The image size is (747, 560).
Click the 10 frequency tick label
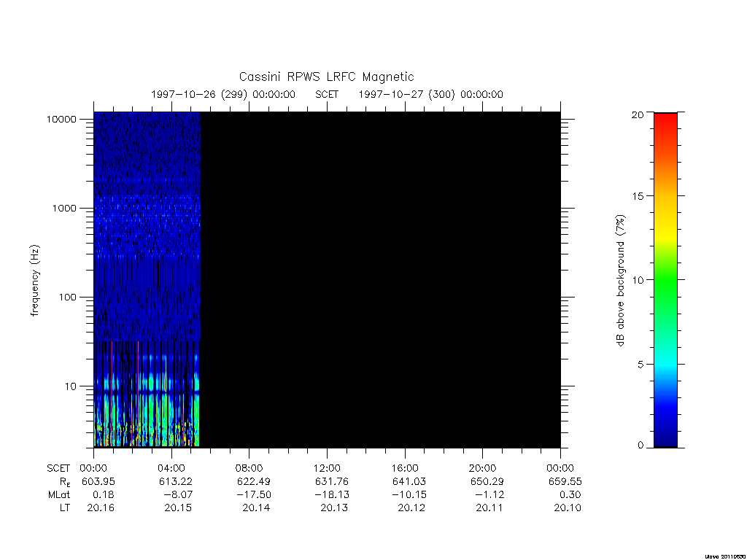pos(71,386)
